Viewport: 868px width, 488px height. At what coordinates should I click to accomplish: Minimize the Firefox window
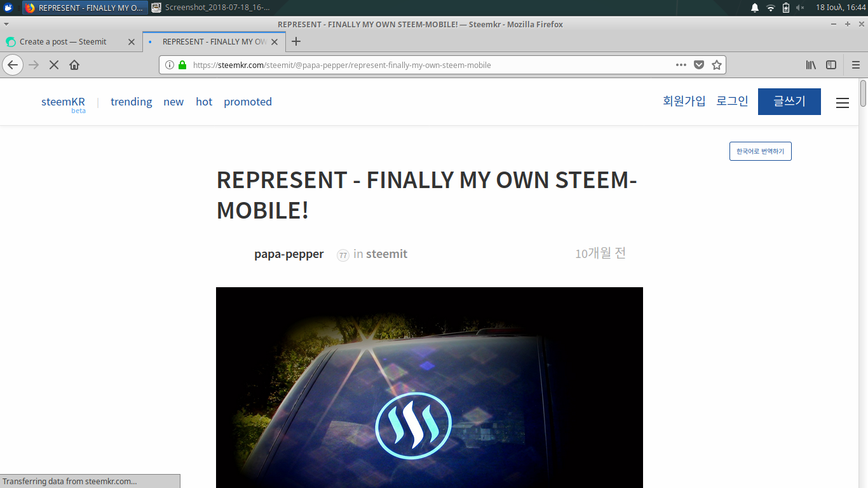[x=834, y=24]
